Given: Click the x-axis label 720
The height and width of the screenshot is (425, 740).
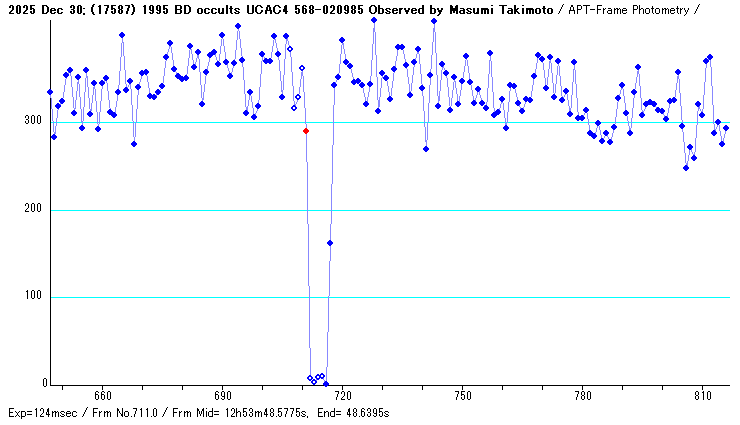Looking at the screenshot, I should (x=342, y=396).
